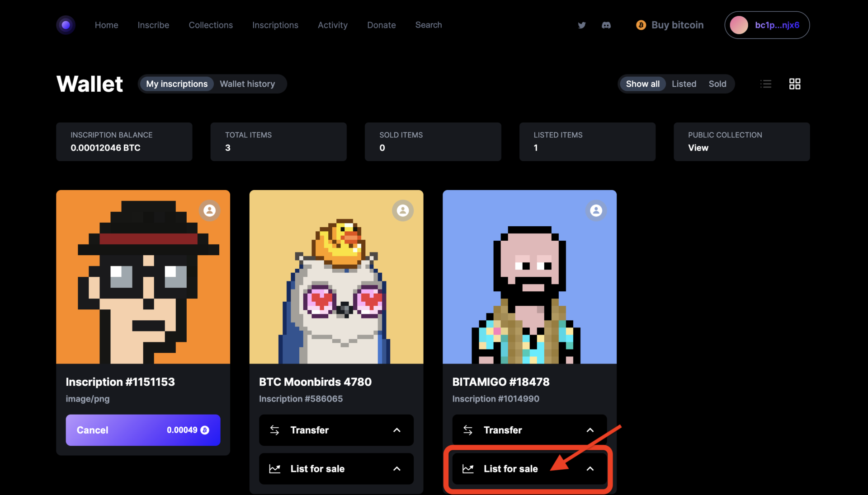Expand List for sale chevron on BITAMIGO
Screen dimensions: 868x495
click(x=590, y=469)
